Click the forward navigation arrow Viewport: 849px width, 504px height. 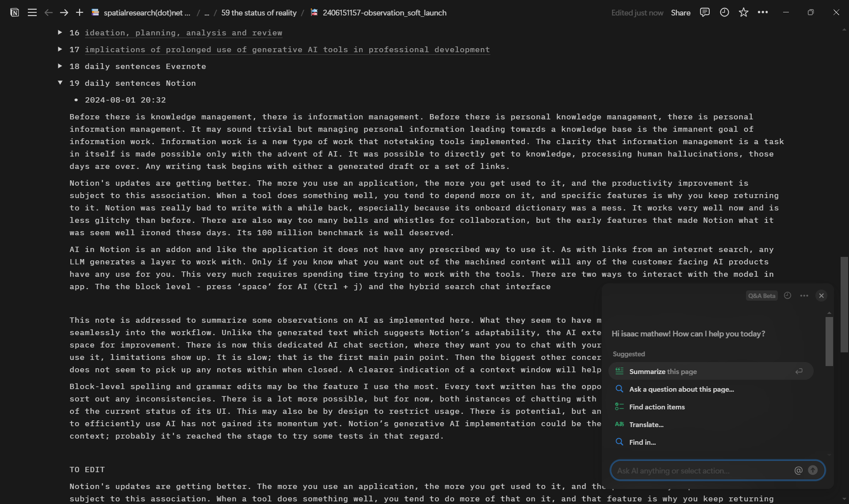tap(64, 12)
